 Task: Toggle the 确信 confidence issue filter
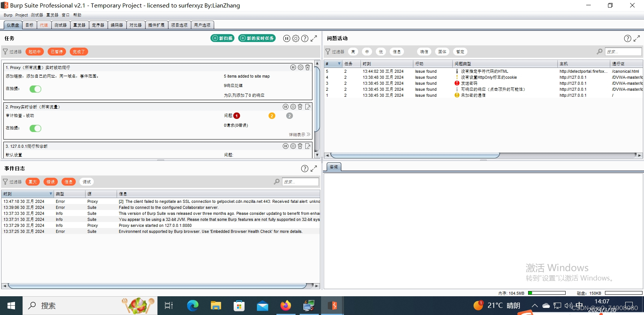[x=424, y=52]
